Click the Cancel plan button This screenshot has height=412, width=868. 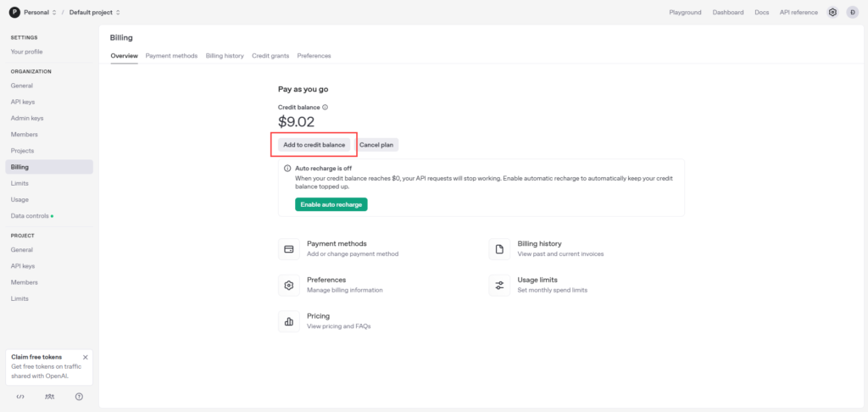(x=376, y=144)
